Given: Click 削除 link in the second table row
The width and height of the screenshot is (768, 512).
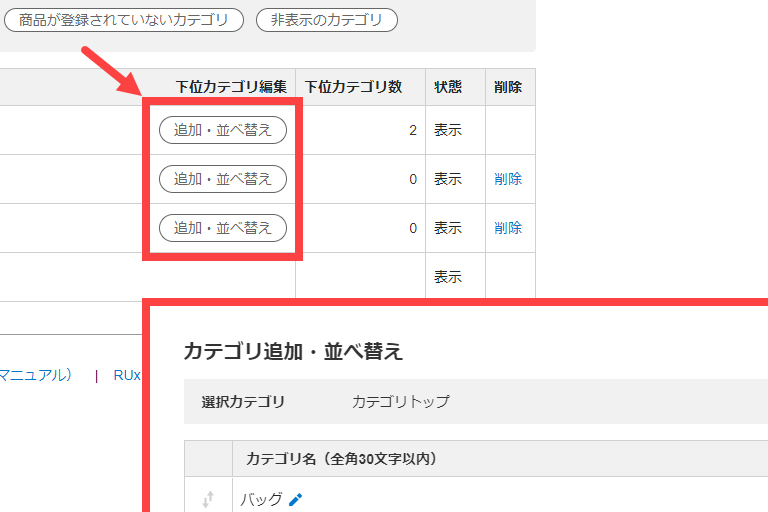Looking at the screenshot, I should coord(508,179).
